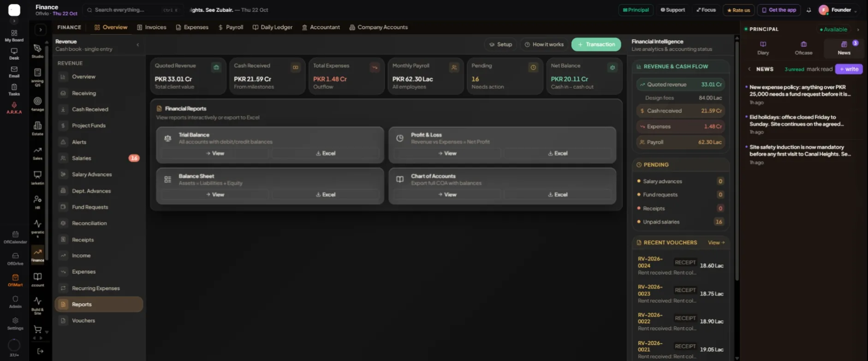Open the Company Accounts tab

[x=379, y=27]
